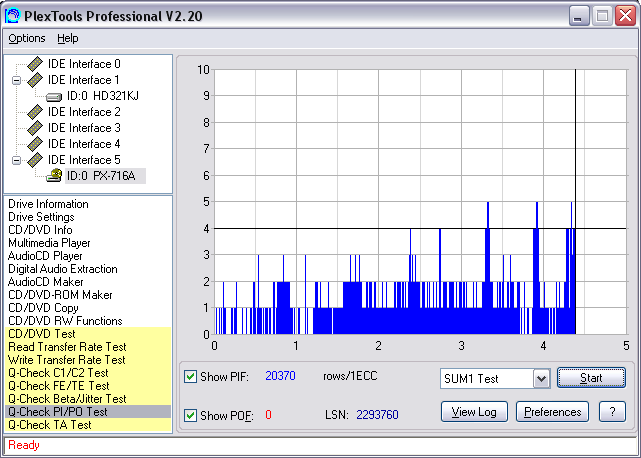Click the IDE Interface 2 chip icon
Image resolution: width=641 pixels, height=458 pixels.
coord(35,112)
